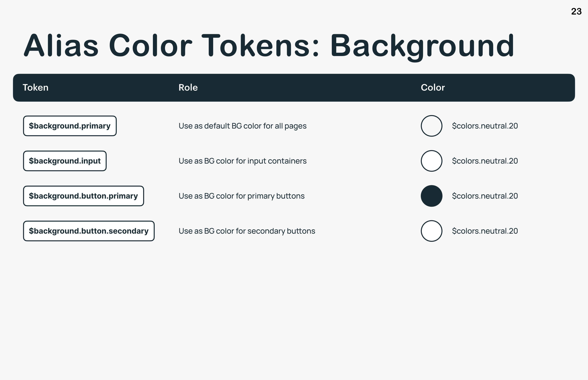Click the $colors.neutral.20 label beside the dark swatch

pos(485,196)
